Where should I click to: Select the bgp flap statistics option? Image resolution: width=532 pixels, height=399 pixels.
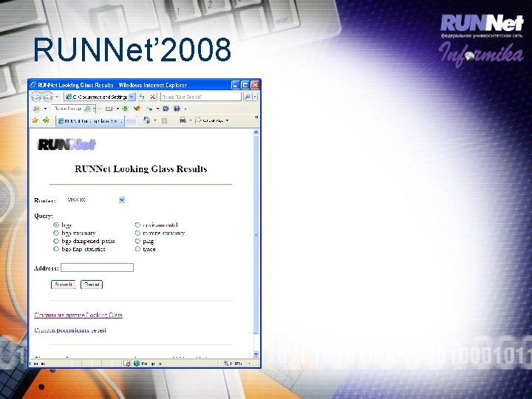pos(56,249)
